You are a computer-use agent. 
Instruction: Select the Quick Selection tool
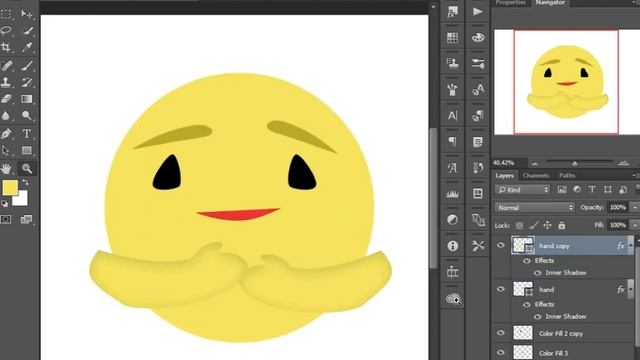pyautogui.click(x=27, y=31)
